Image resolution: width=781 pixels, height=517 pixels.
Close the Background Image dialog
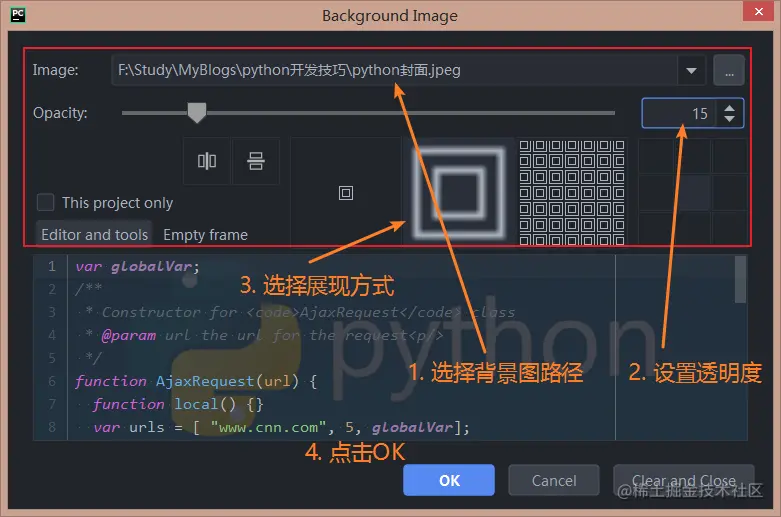pos(758,11)
